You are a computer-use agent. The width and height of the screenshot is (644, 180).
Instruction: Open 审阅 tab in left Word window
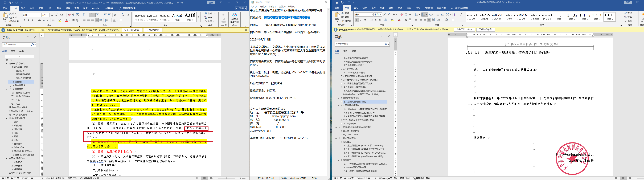(x=68, y=8)
